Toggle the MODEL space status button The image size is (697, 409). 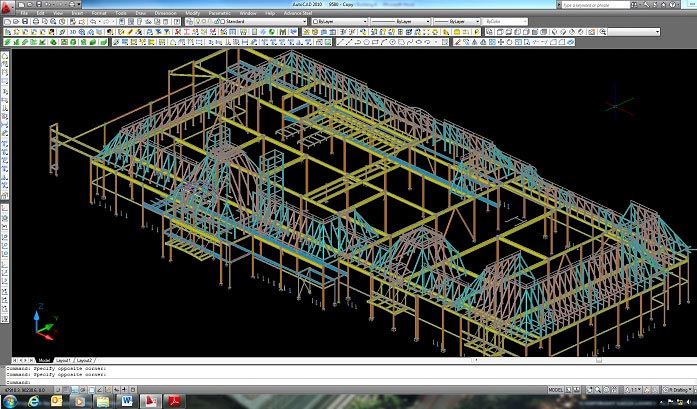tap(556, 389)
